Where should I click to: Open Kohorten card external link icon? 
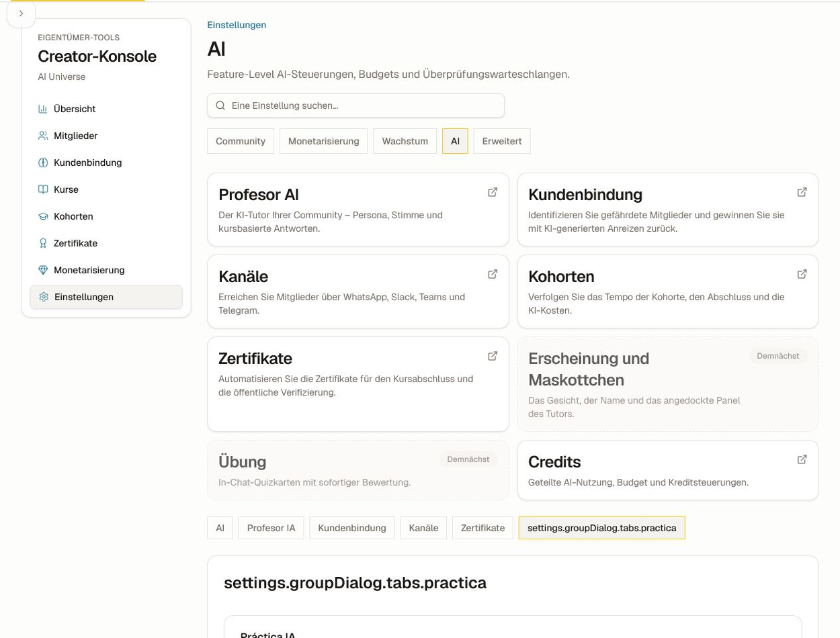click(x=802, y=274)
